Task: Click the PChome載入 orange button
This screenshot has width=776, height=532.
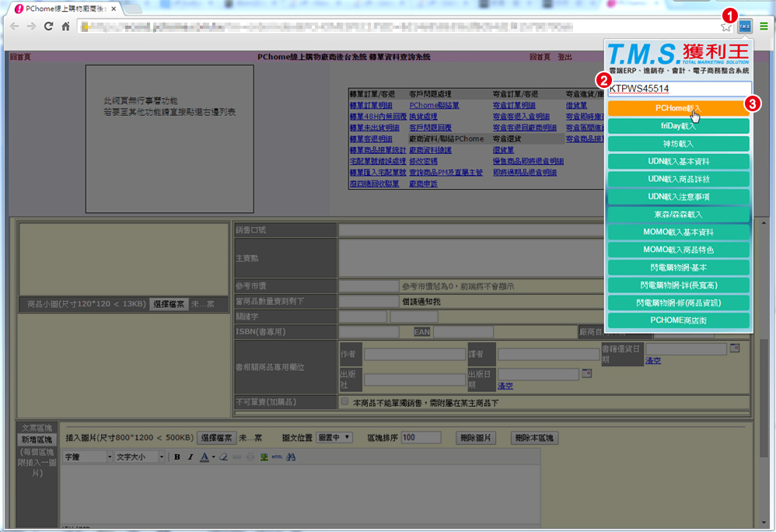Action: coord(677,109)
